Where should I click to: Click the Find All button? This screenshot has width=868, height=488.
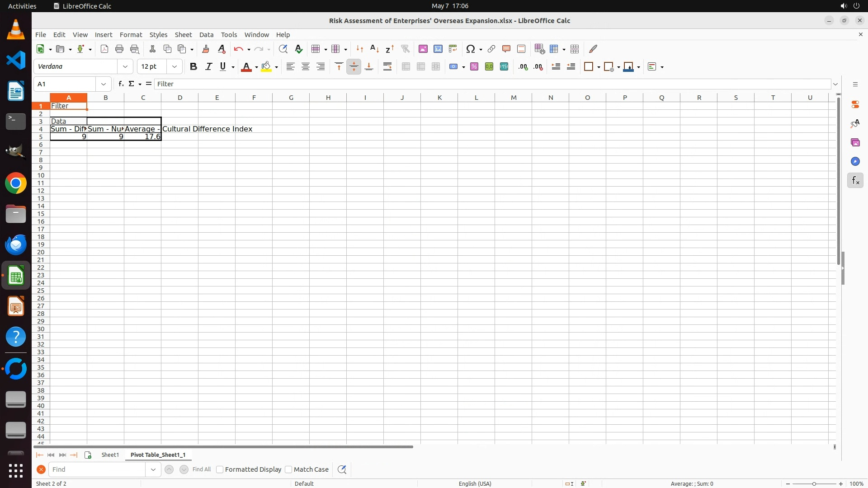(x=202, y=469)
